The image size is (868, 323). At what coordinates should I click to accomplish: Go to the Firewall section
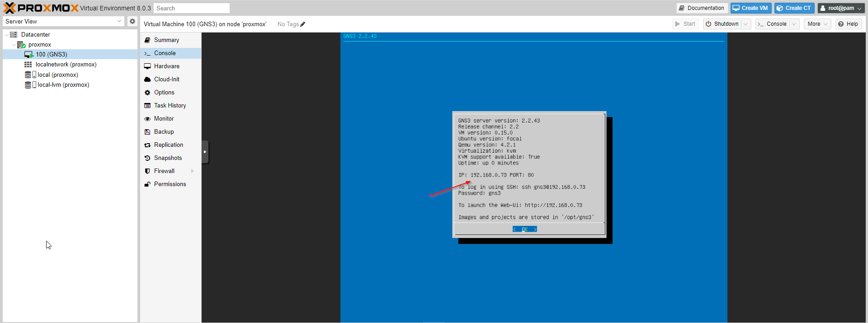pyautogui.click(x=164, y=171)
